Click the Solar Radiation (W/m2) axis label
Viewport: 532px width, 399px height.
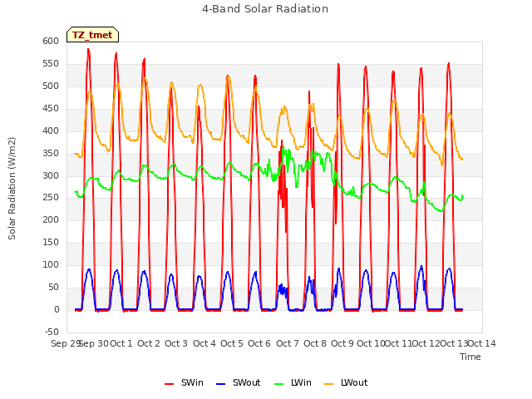coord(12,189)
